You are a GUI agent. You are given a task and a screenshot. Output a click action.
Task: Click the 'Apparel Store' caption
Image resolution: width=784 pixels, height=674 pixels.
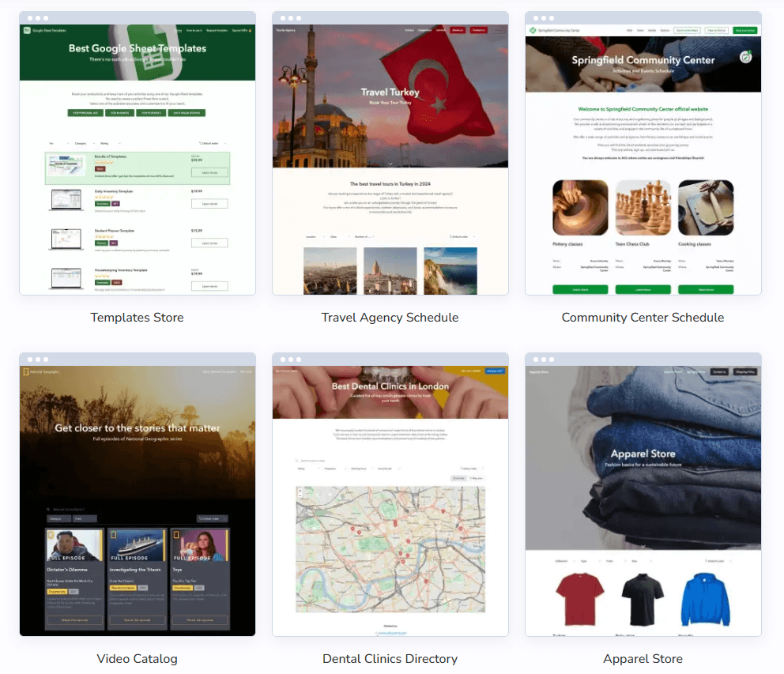point(643,659)
